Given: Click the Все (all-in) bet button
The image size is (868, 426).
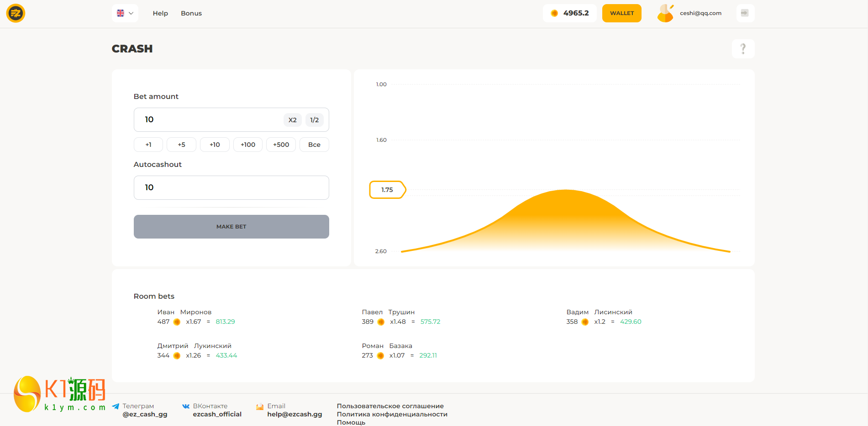Looking at the screenshot, I should 314,145.
